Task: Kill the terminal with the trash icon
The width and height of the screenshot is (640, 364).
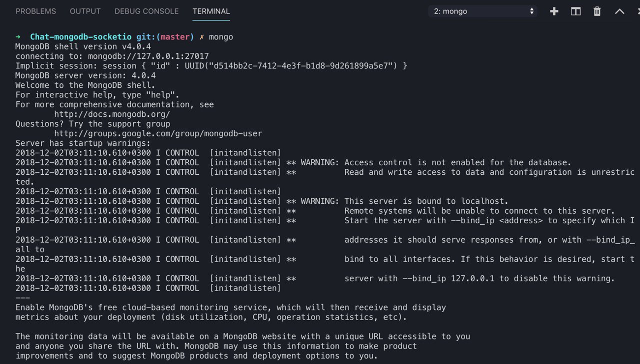Action: pos(597,11)
